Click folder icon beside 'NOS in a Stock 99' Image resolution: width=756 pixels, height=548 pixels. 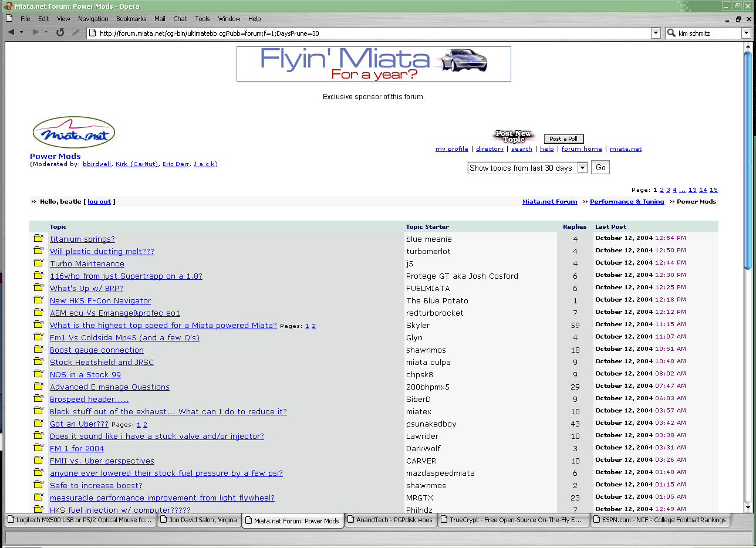click(x=39, y=374)
